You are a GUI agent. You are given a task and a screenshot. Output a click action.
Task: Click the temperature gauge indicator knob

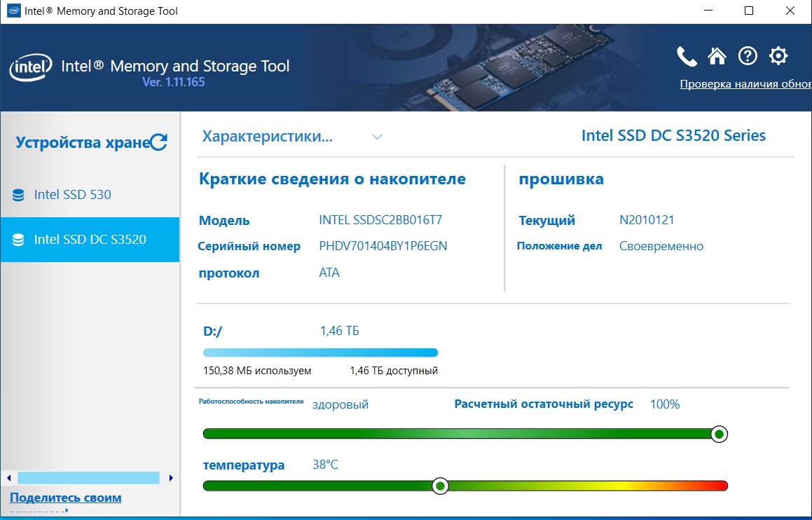[440, 486]
